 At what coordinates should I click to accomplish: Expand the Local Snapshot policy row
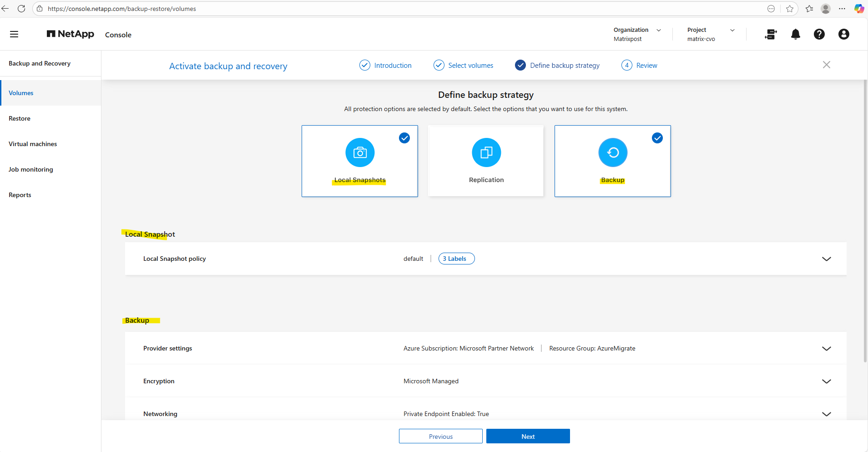click(826, 259)
